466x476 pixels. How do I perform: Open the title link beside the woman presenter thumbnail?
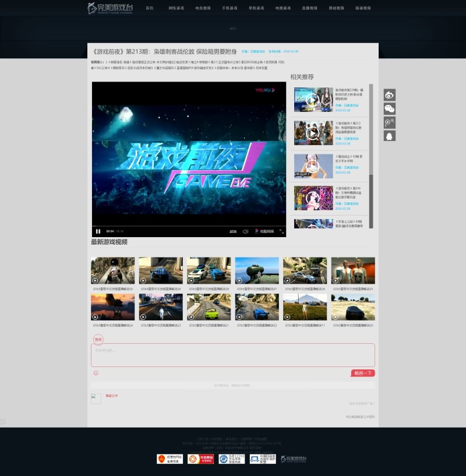349,94
